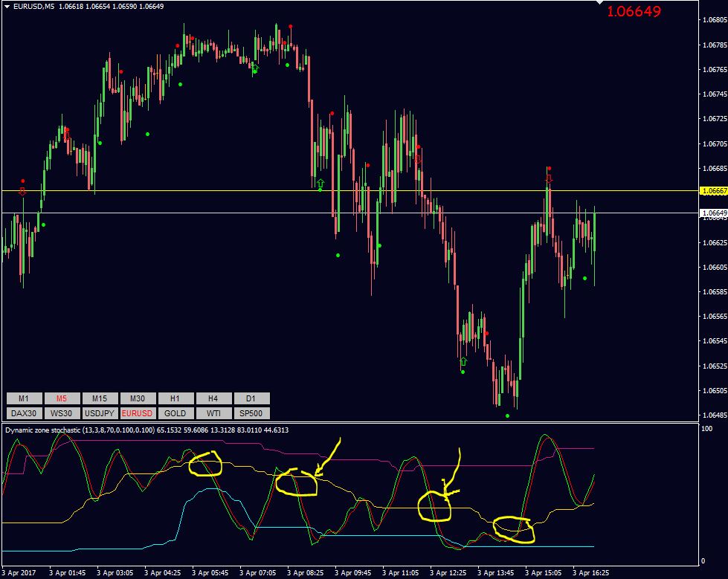Screen dimensions: 728x579
Task: Select red sell arrow at 15:05 spike
Action: [550, 178]
